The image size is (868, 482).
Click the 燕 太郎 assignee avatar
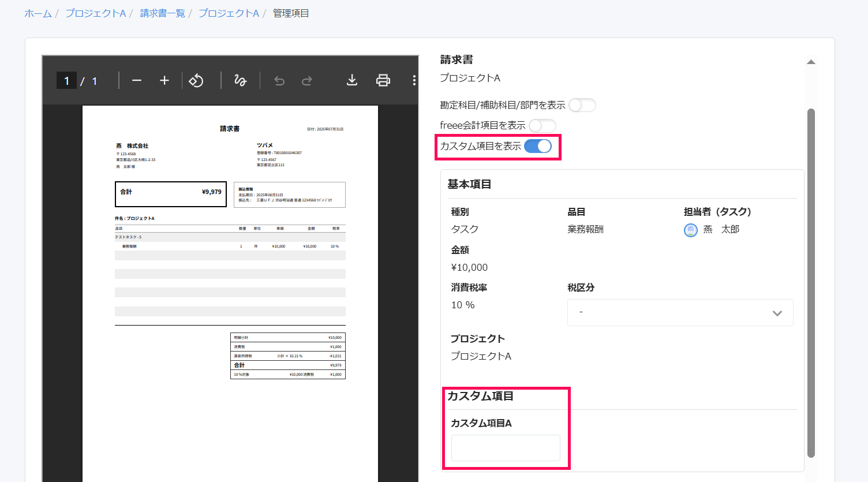[x=691, y=230]
